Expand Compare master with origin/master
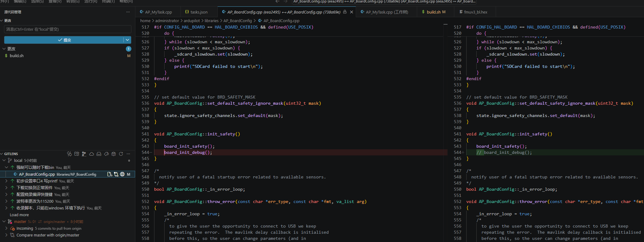The width and height of the screenshot is (644, 242). [x=6, y=235]
